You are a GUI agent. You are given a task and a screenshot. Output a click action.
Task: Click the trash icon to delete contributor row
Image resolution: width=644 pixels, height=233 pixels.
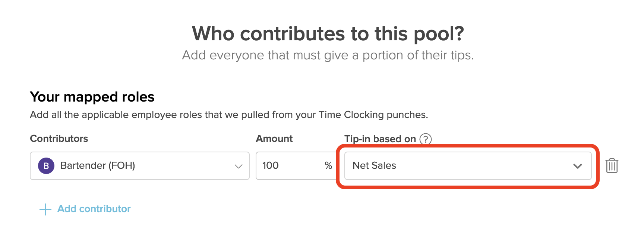[x=612, y=165]
